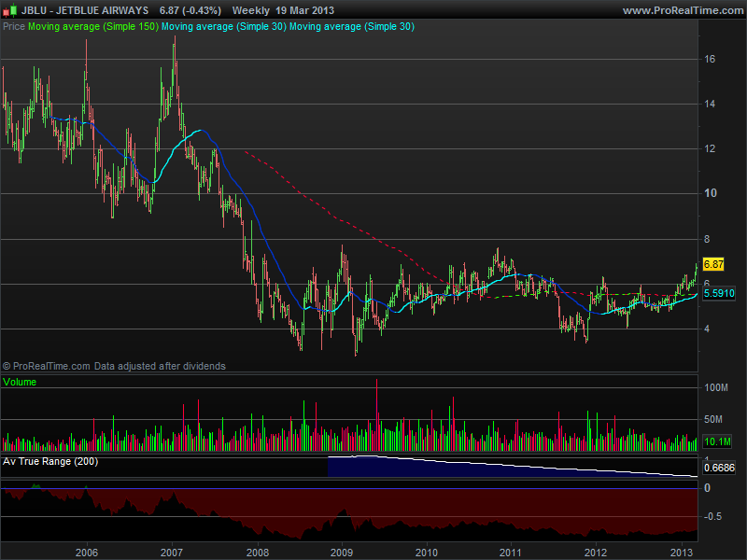This screenshot has height=560, width=747.
Task: Click the Price label in the legend
Action: coord(14,27)
